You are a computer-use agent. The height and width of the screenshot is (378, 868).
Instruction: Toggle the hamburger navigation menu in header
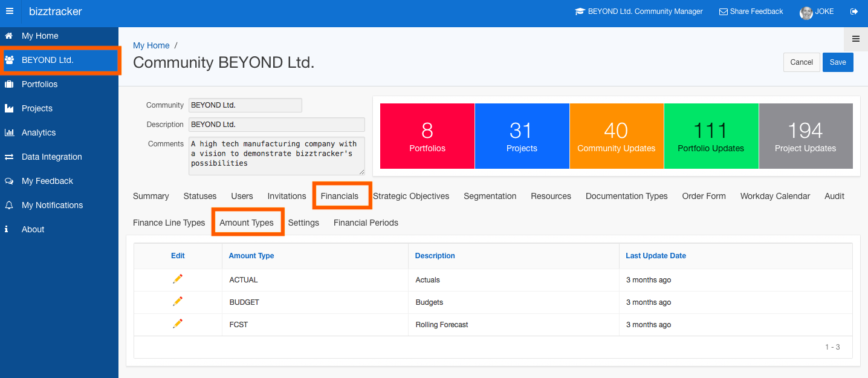pos(10,11)
